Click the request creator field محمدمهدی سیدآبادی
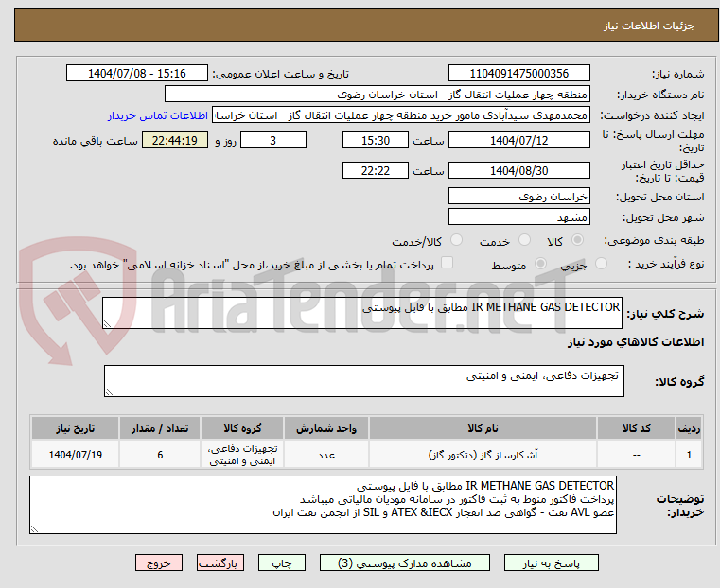This screenshot has height=588, width=720. 401,115
